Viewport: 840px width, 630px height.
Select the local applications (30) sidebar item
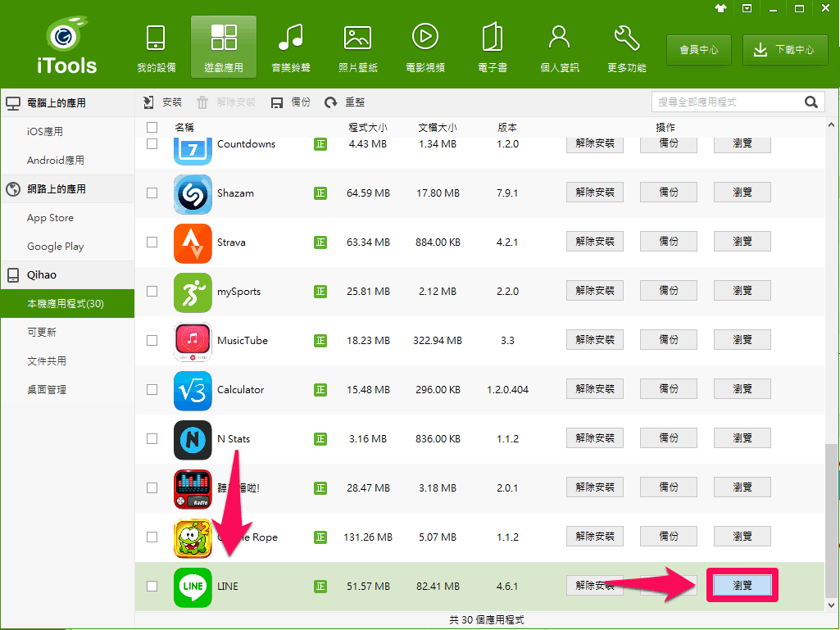tap(67, 304)
